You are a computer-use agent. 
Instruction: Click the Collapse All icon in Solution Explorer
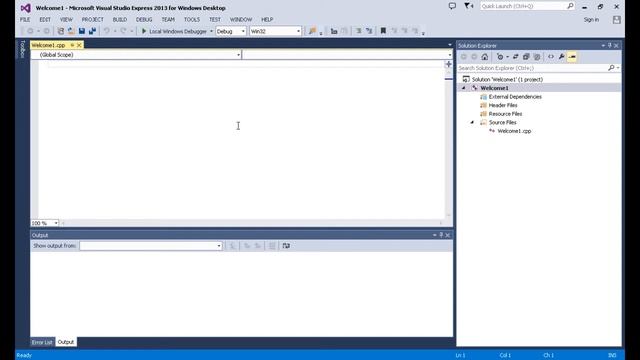point(526,57)
